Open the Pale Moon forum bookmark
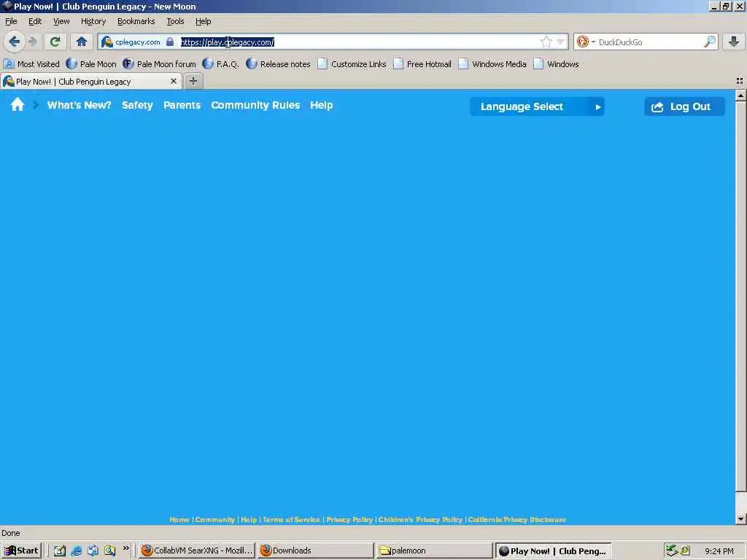 tap(159, 64)
